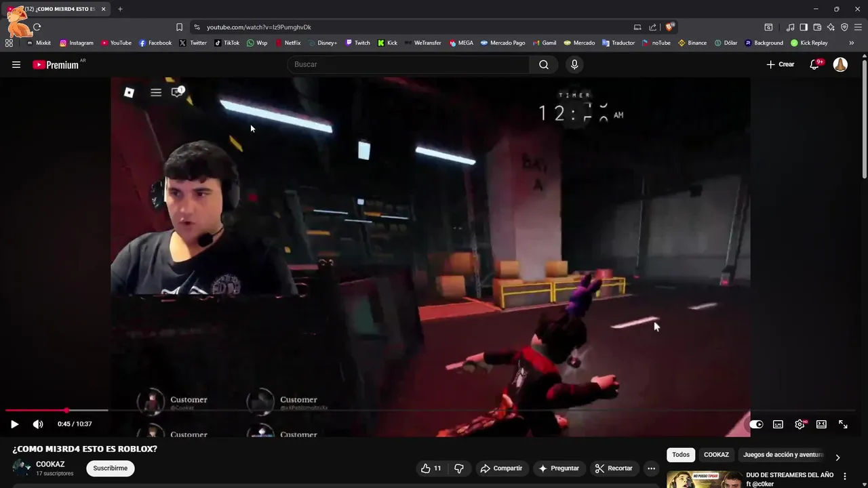868x488 pixels.
Task: Click Crear to create content
Action: click(780, 64)
